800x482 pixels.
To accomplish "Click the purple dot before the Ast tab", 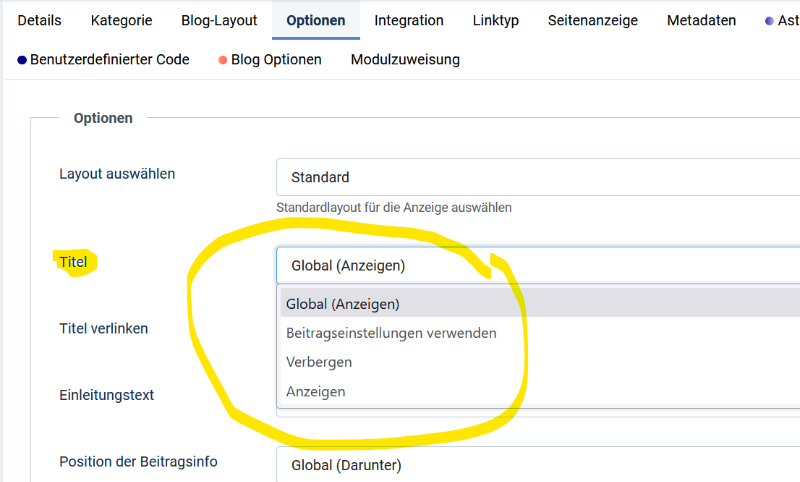I will 769,21.
